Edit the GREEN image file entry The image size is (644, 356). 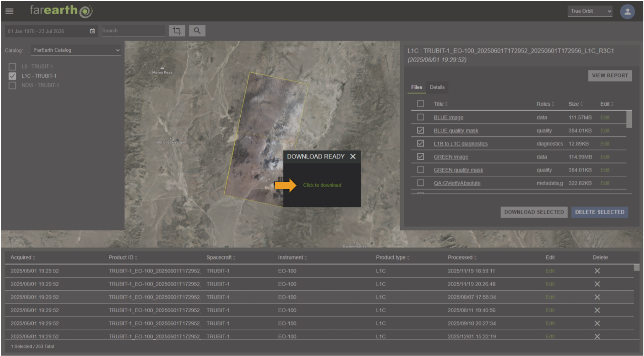[605, 157]
